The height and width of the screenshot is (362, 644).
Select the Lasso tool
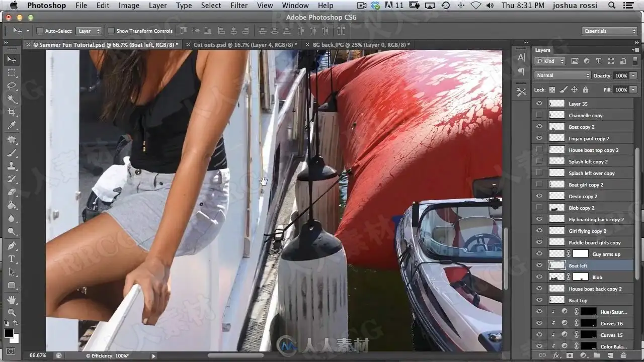(12, 86)
